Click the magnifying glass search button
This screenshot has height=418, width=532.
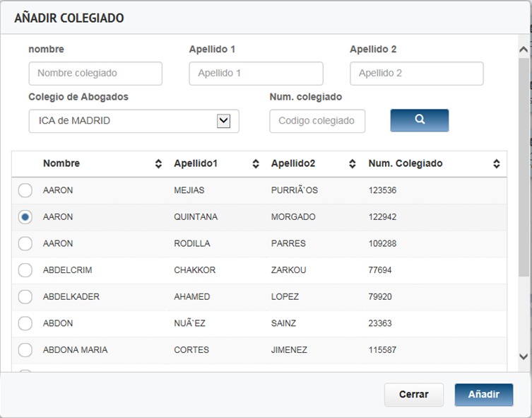pos(419,120)
